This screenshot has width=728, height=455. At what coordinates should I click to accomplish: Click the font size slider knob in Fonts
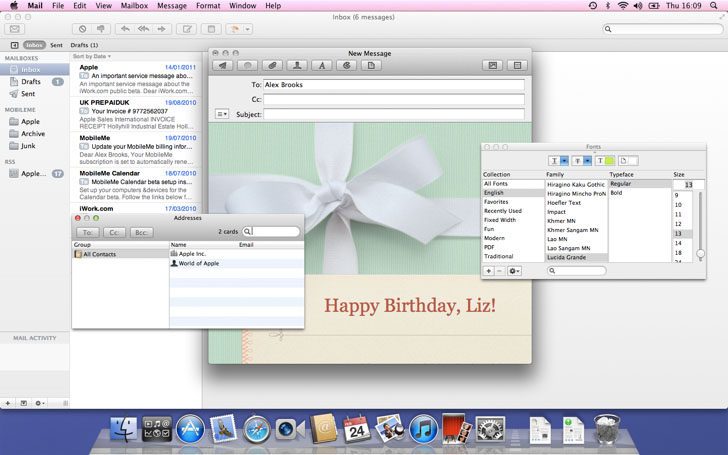(700, 254)
